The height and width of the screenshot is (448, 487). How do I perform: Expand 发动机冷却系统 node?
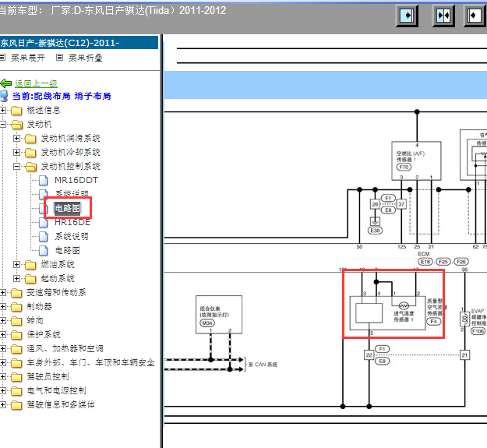click(x=17, y=152)
